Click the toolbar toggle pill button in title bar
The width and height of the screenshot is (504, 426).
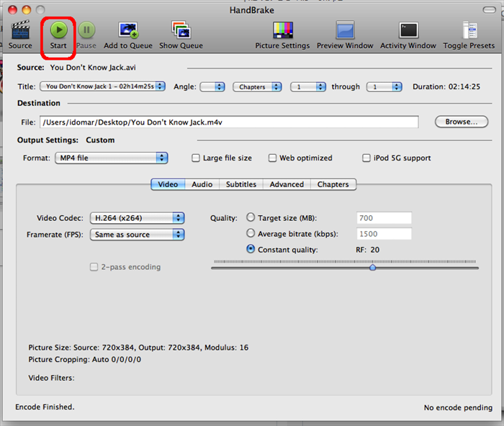pos(489,10)
